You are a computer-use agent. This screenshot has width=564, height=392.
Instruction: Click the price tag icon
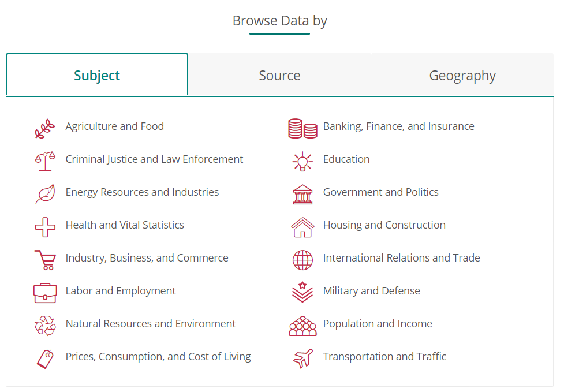[45, 359]
